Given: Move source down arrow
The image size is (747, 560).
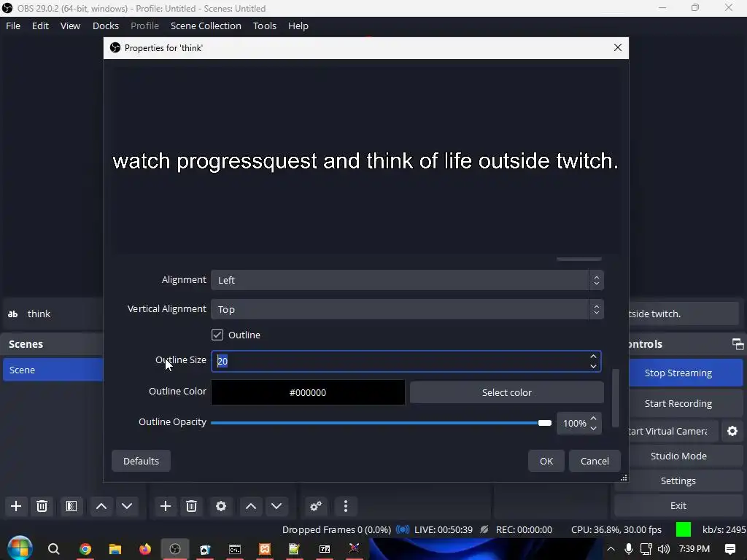Looking at the screenshot, I should pyautogui.click(x=276, y=506).
